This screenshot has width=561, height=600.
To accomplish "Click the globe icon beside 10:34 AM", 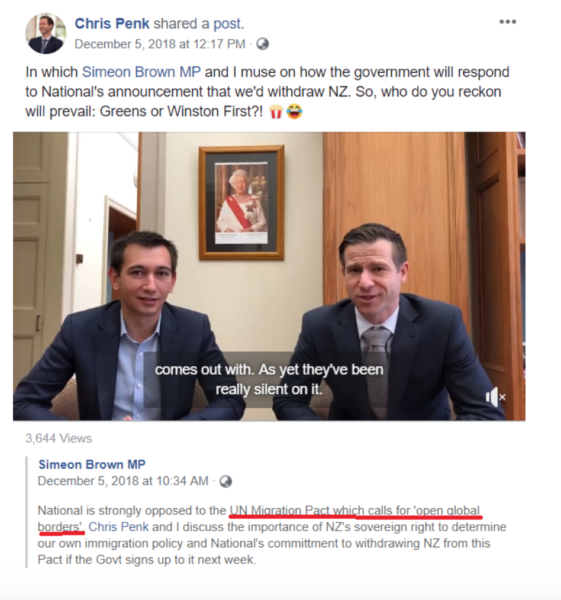I will click(225, 481).
